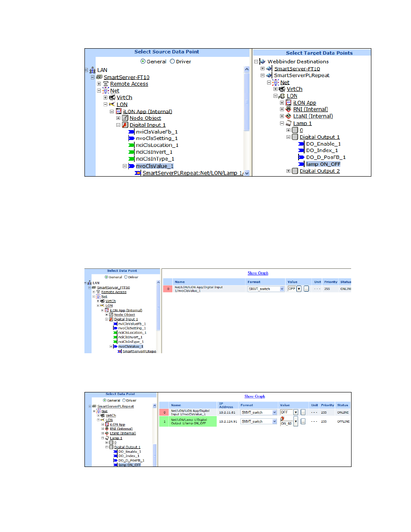The image size is (411, 532).
Task: Collapse the LAN root node in source tree
Action: (86, 70)
